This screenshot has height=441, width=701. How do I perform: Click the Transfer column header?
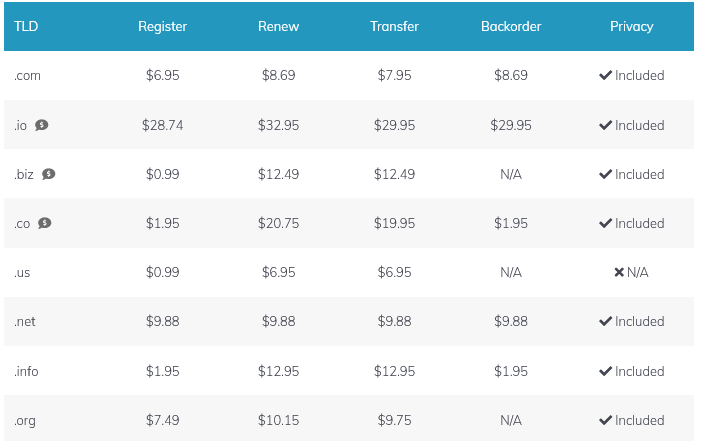click(394, 26)
